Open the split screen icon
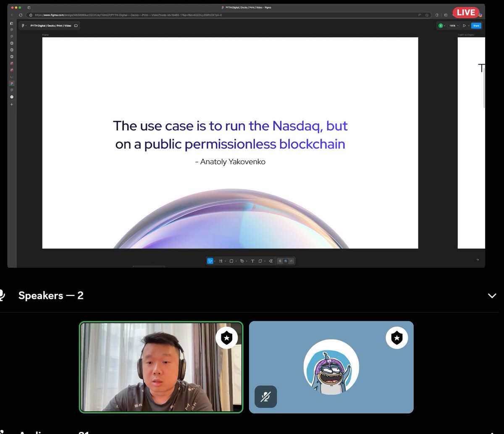 [446, 15]
